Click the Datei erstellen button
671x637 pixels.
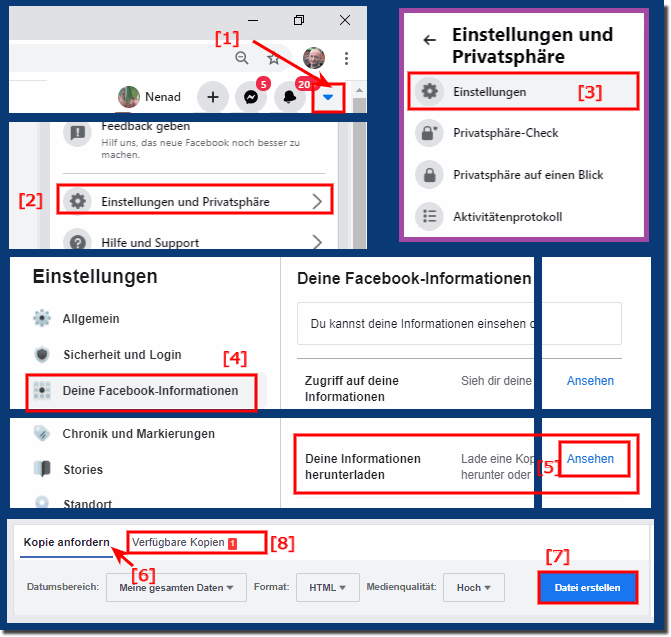point(587,587)
